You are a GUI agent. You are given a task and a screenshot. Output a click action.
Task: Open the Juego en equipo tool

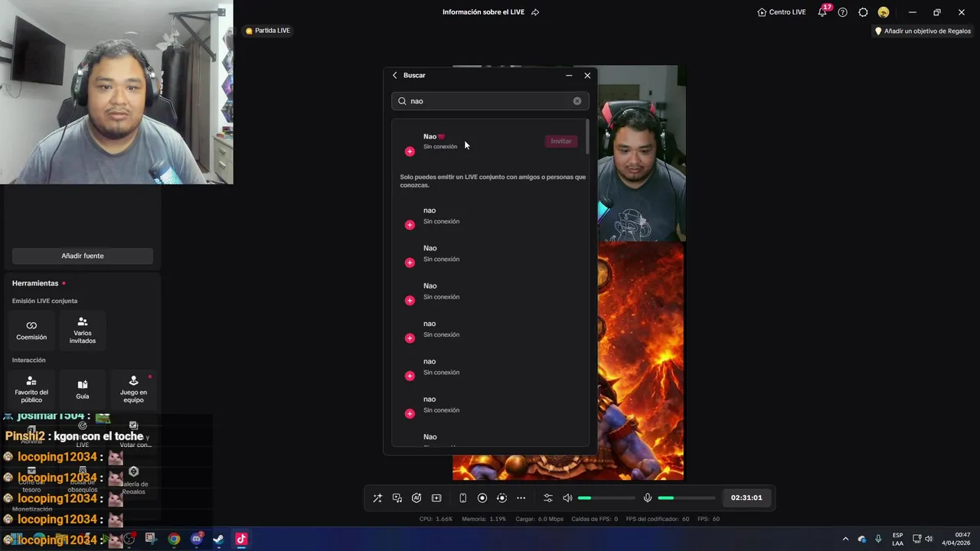tap(133, 390)
